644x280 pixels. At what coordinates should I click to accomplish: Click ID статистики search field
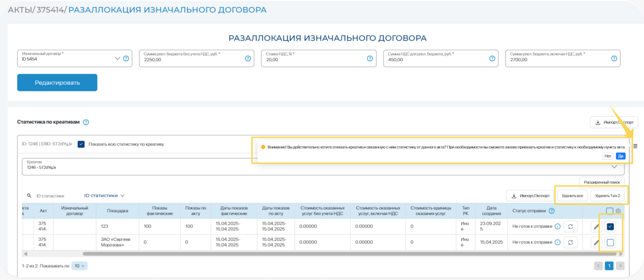coord(50,196)
